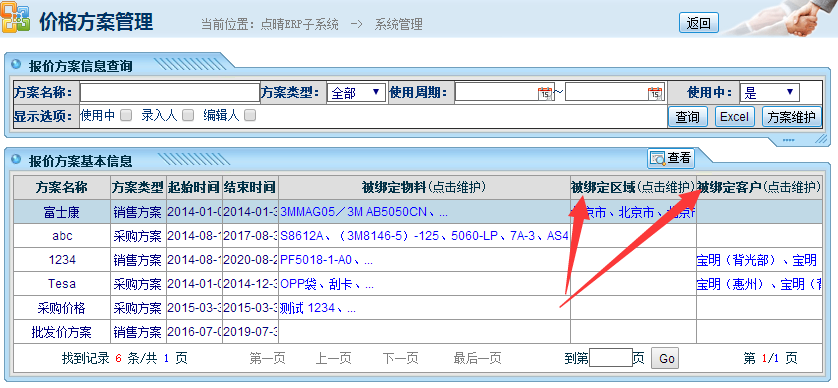The image size is (838, 388).
Task: Click the 被绑定物料 column header
Action: (424, 187)
